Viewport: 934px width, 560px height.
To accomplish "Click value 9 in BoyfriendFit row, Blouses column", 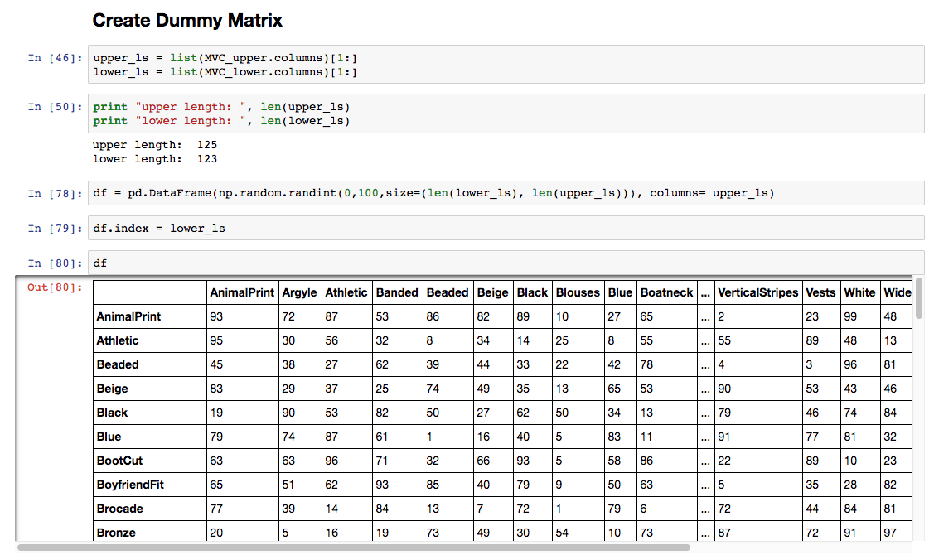I will pyautogui.click(x=559, y=485).
